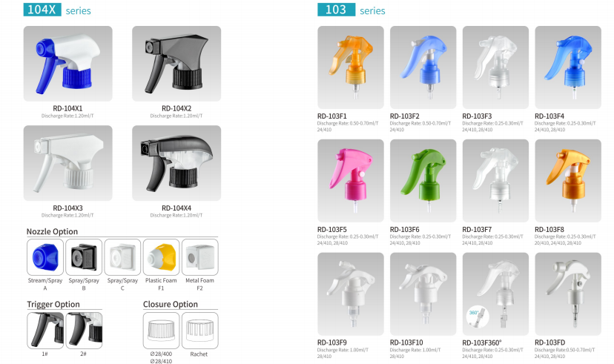This screenshot has width=614, height=364.
Task: Open the white RD-104X3 sprayer image
Action: pos(67,163)
